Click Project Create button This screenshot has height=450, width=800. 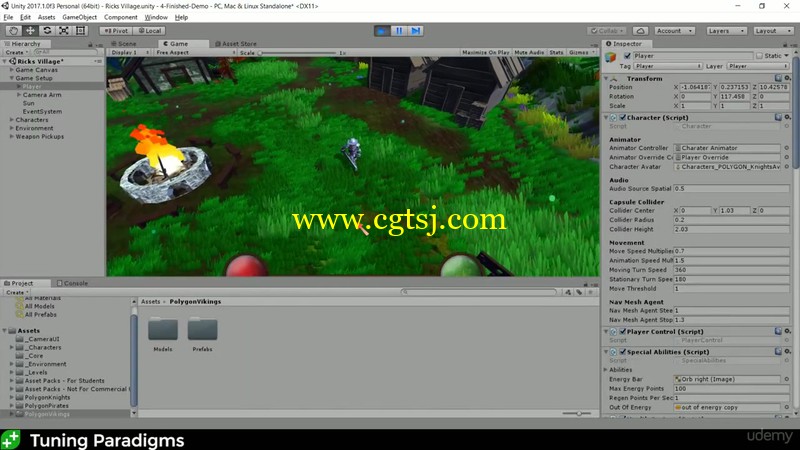(17, 292)
